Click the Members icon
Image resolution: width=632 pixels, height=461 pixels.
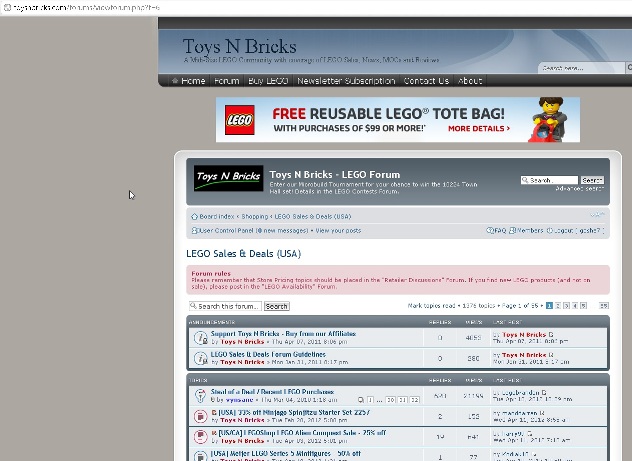(512, 230)
